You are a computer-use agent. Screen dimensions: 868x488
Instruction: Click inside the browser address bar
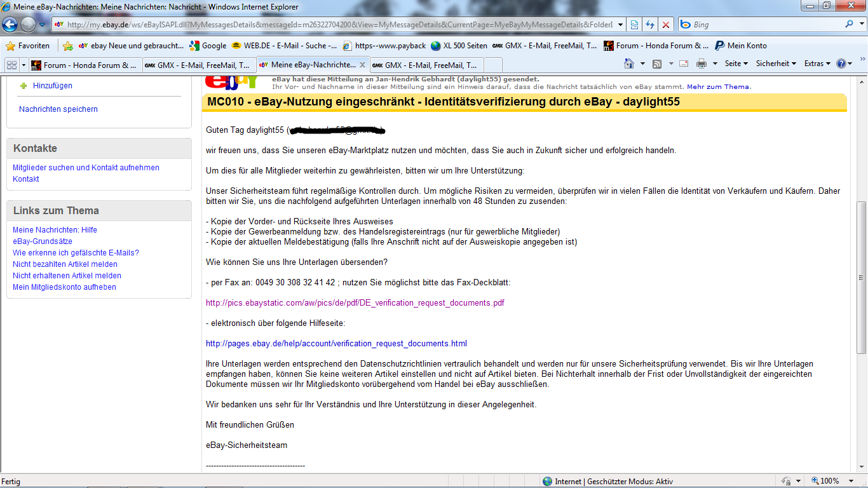pos(318,24)
